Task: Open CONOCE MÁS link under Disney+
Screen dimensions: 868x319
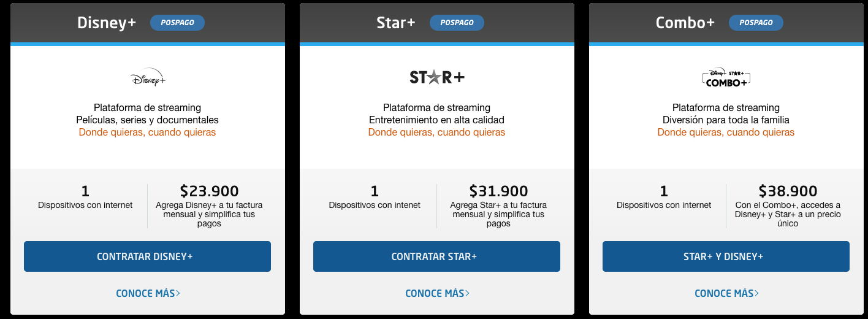Action: pos(148,293)
